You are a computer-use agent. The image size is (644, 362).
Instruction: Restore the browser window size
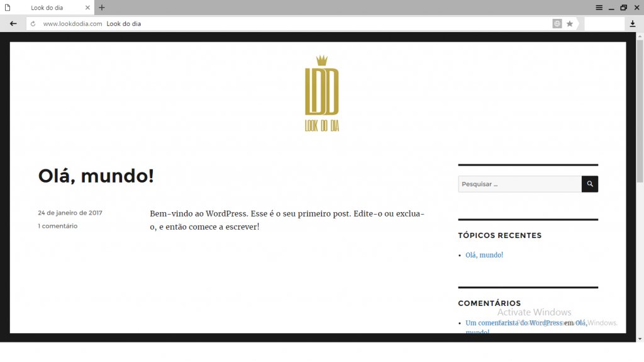pos(623,8)
